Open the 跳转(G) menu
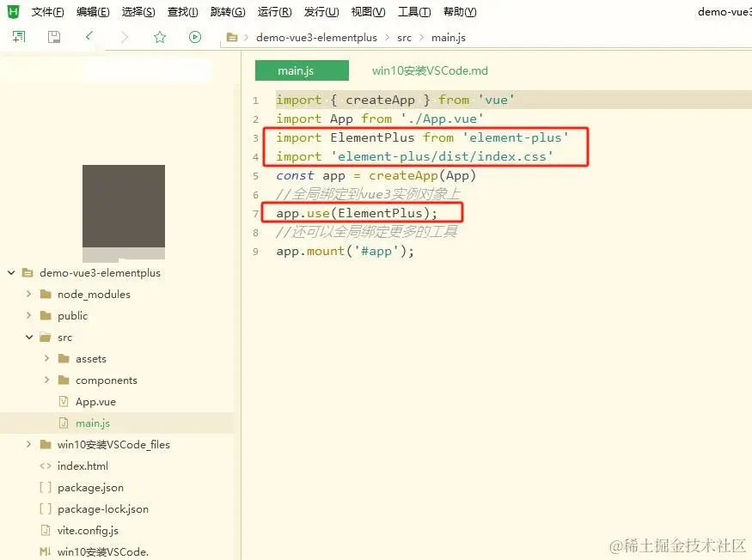752x560 pixels. (228, 11)
